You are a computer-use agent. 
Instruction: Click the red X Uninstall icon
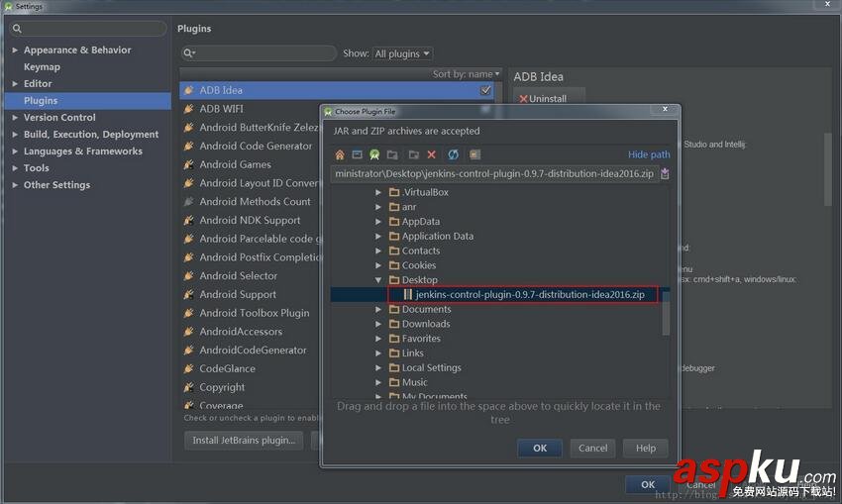point(523,99)
